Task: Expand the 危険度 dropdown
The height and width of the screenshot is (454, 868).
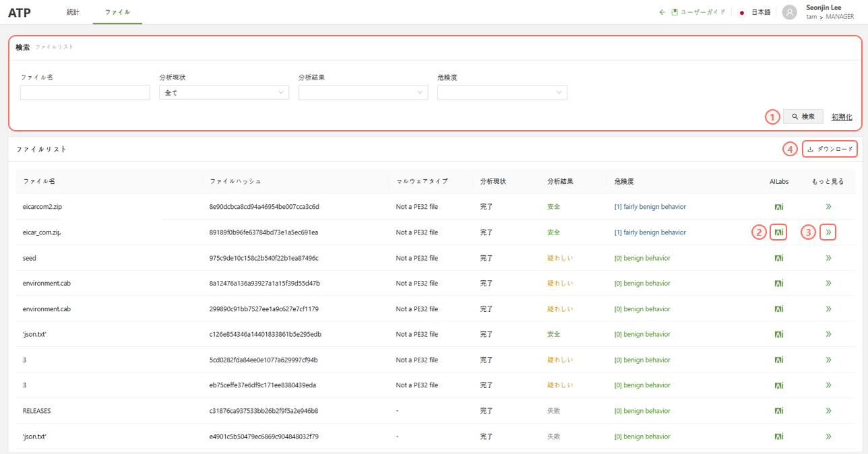Action: pos(502,93)
